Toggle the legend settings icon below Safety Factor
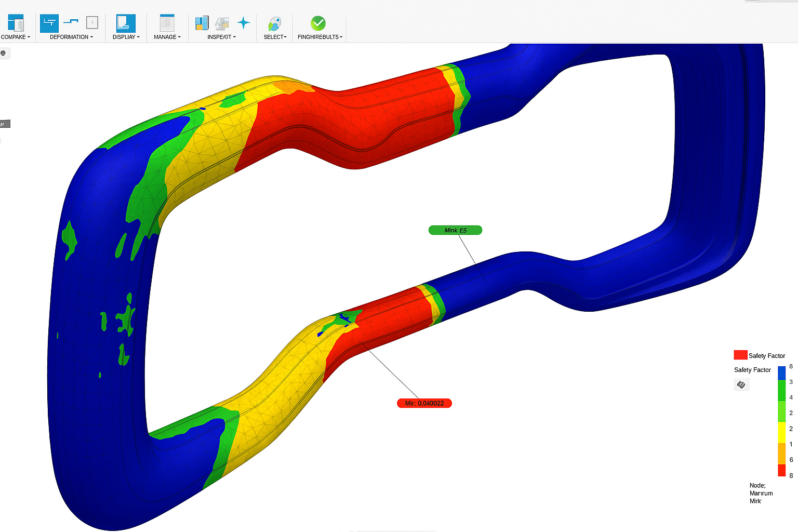Image resolution: width=798 pixels, height=532 pixels. pos(741,384)
